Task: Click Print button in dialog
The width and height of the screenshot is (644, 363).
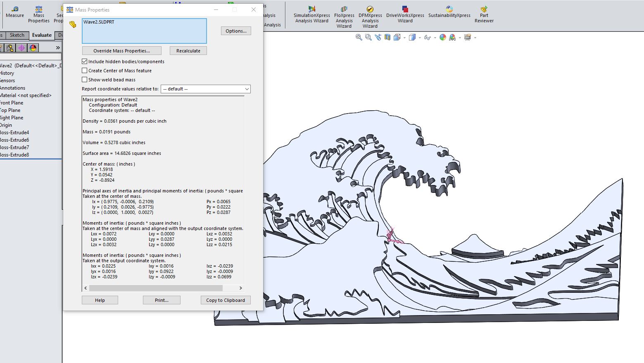Action: (162, 300)
